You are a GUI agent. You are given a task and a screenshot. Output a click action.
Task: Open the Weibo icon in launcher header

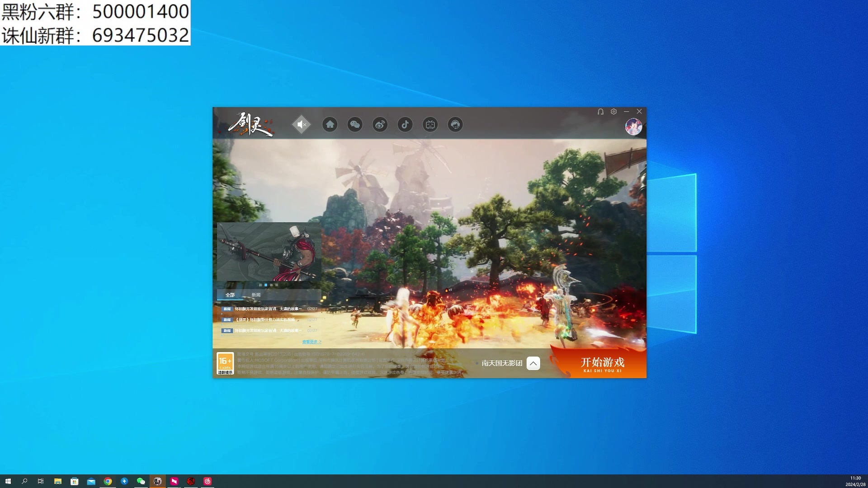[380, 124]
